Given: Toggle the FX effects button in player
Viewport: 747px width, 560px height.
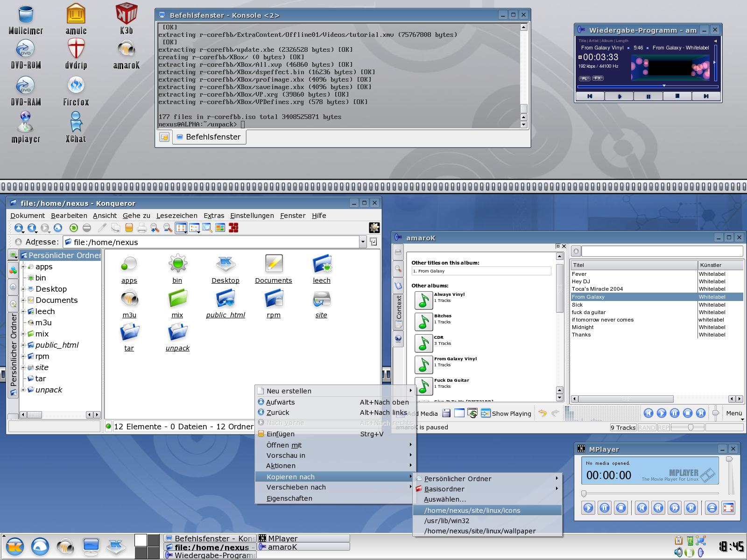Looking at the screenshot, I should (x=598, y=78).
